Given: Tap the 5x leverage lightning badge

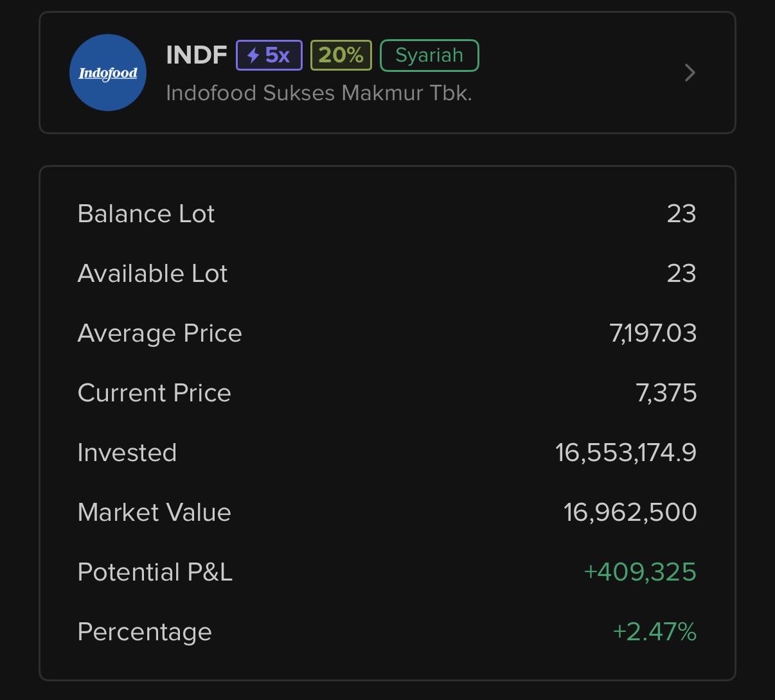Looking at the screenshot, I should click(269, 55).
